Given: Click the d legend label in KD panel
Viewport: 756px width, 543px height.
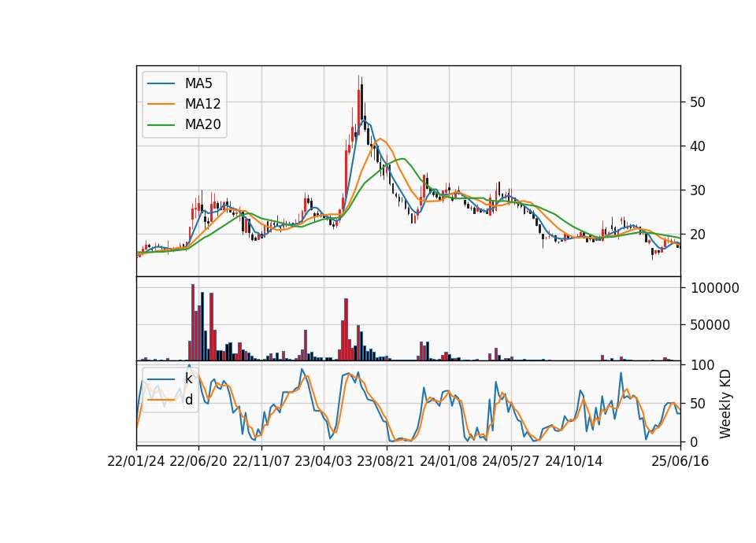Looking at the screenshot, I should 189,400.
